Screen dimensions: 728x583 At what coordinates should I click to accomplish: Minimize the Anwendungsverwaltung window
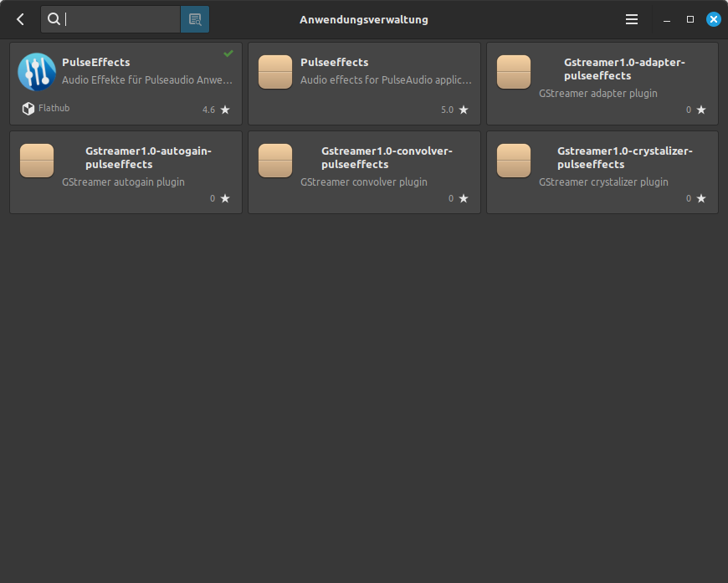point(667,19)
